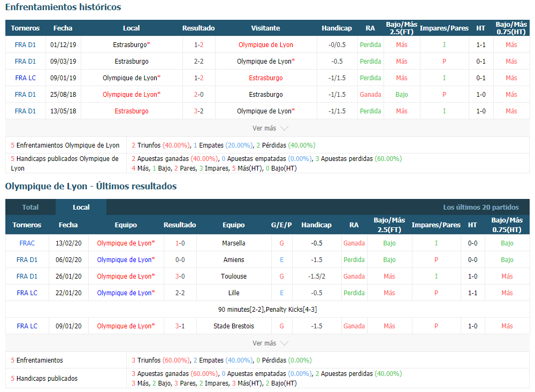535x392 pixels.
Task: Click the -0/0.5 handicap value
Action: pyautogui.click(x=337, y=45)
